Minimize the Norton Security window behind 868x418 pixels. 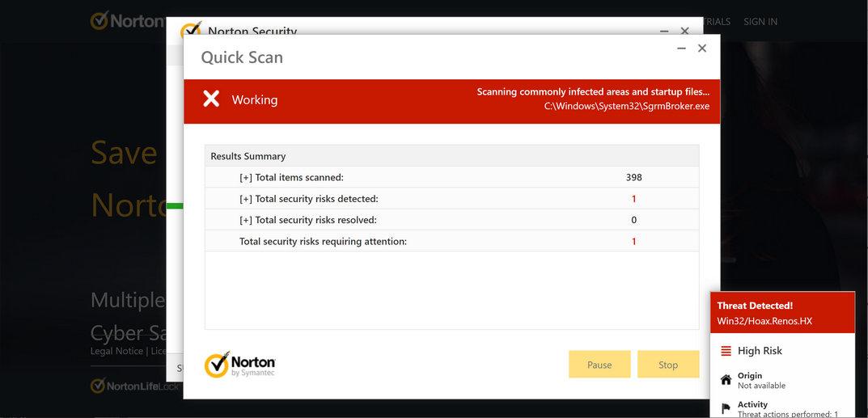pyautogui.click(x=664, y=32)
